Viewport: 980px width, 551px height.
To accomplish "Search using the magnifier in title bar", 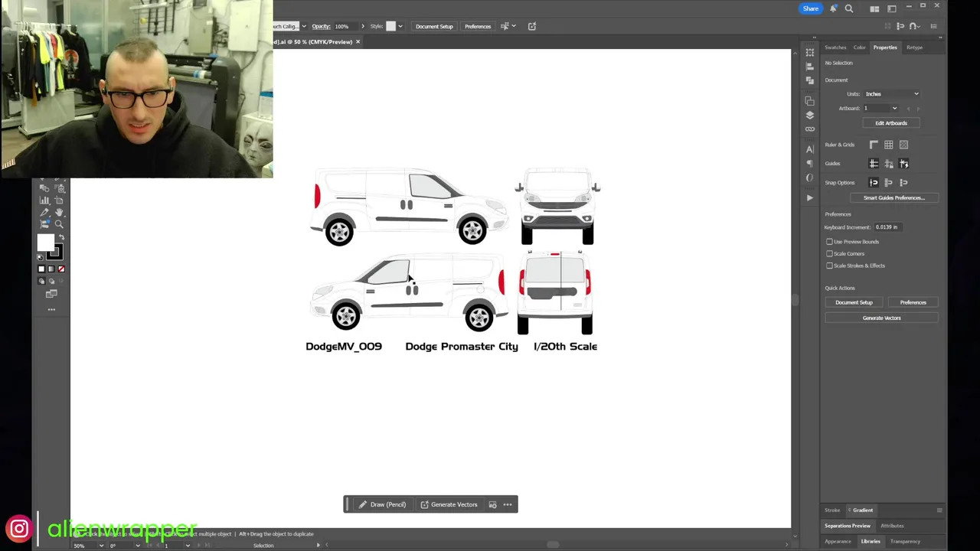I will [x=849, y=8].
